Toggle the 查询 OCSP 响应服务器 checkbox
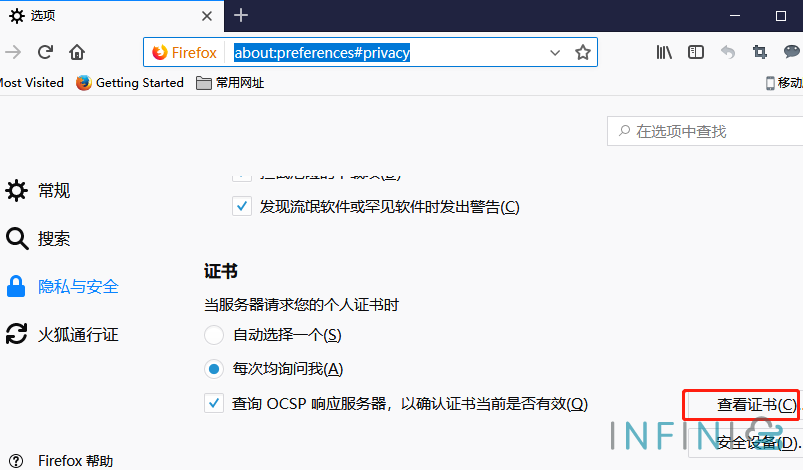 tap(214, 403)
